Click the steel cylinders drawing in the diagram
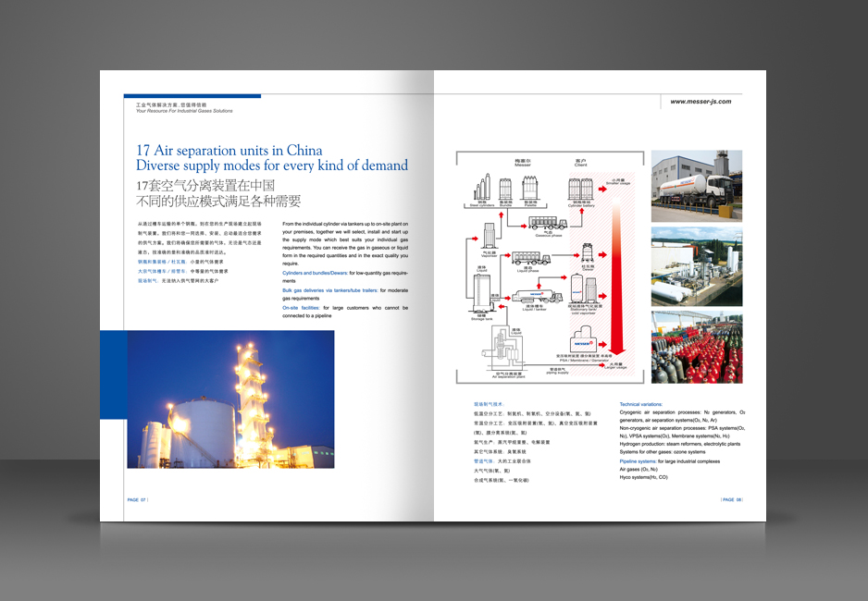Screen dimensions: 868x601 click(482, 188)
